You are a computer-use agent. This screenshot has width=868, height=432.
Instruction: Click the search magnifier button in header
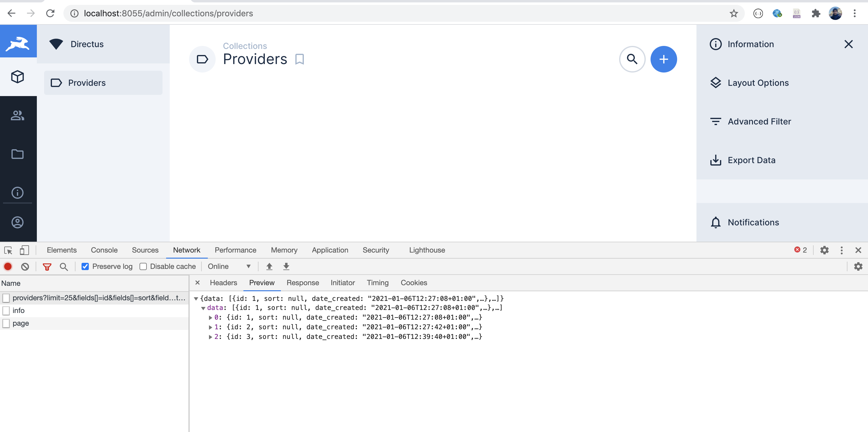click(632, 59)
